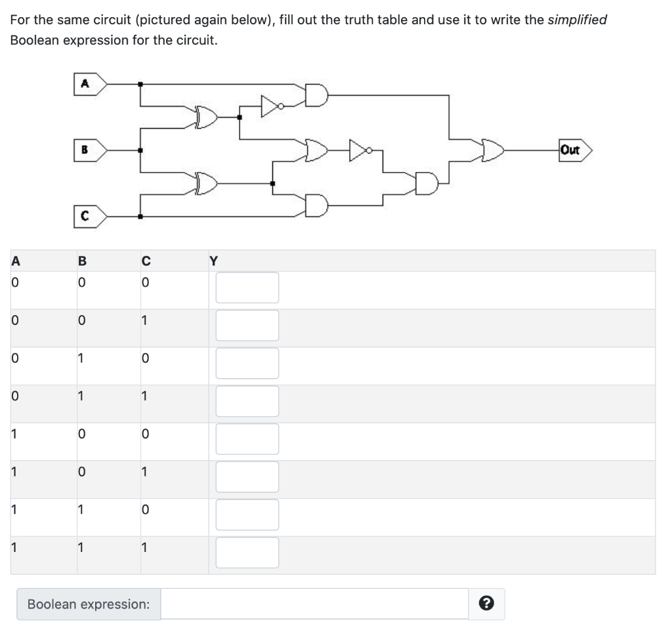This screenshot has height=634, width=672.
Task: Click the Y input for row 1 1 1
Action: [x=247, y=553]
